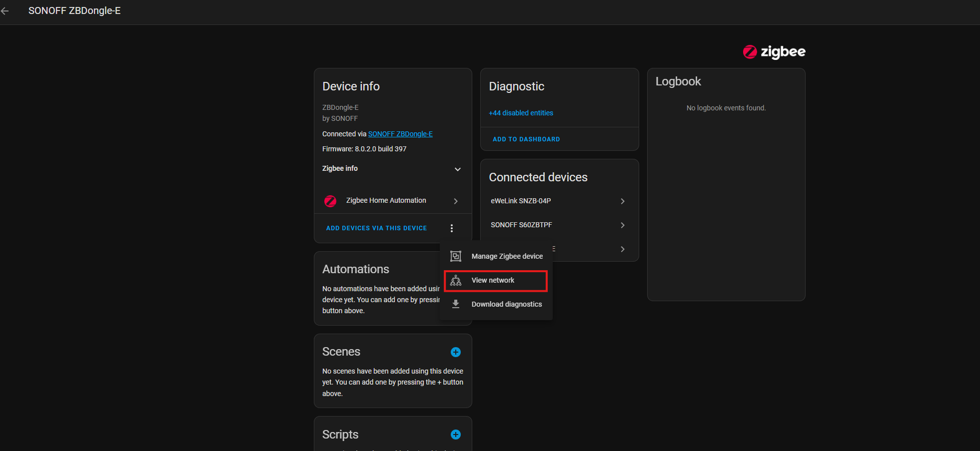Click the download icon beside Download diagnostics
The width and height of the screenshot is (980, 451).
455,304
